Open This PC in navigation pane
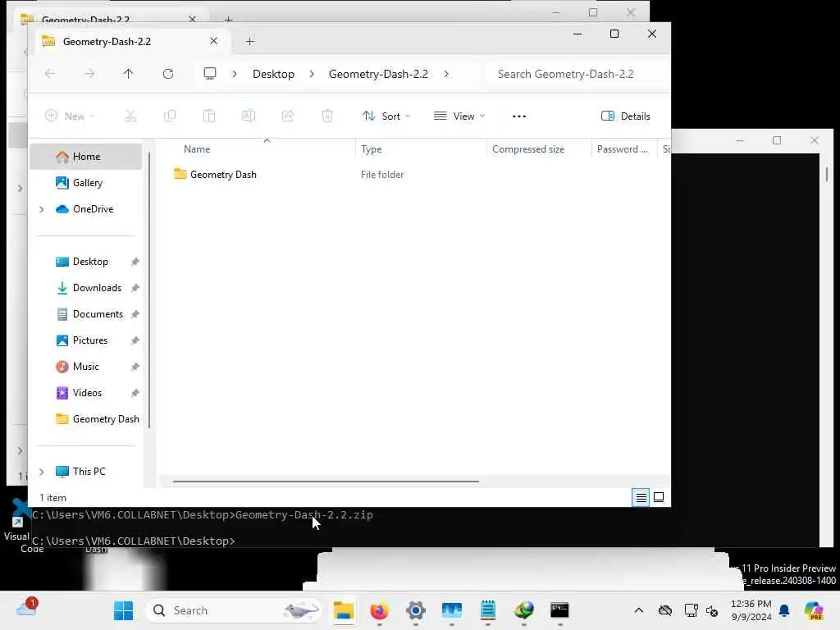Image resolution: width=840 pixels, height=630 pixels. (89, 472)
